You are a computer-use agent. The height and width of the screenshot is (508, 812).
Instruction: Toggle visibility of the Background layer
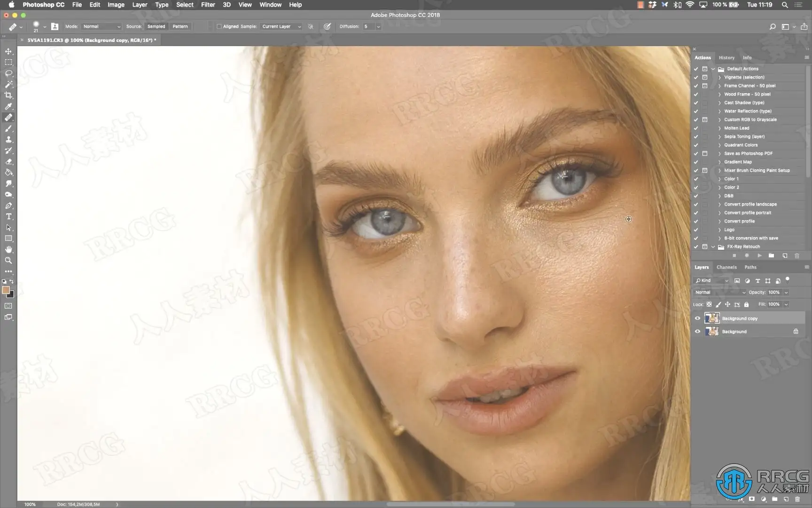pos(697,332)
